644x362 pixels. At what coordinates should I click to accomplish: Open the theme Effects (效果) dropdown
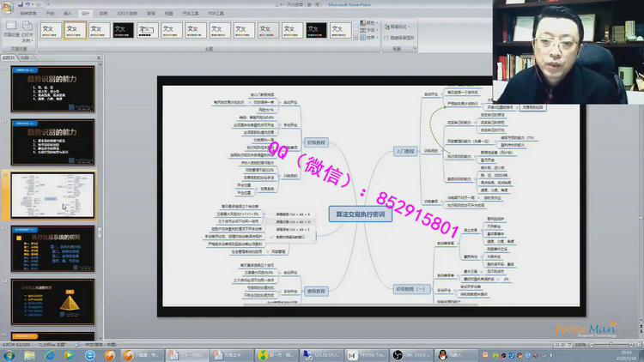pos(369,39)
